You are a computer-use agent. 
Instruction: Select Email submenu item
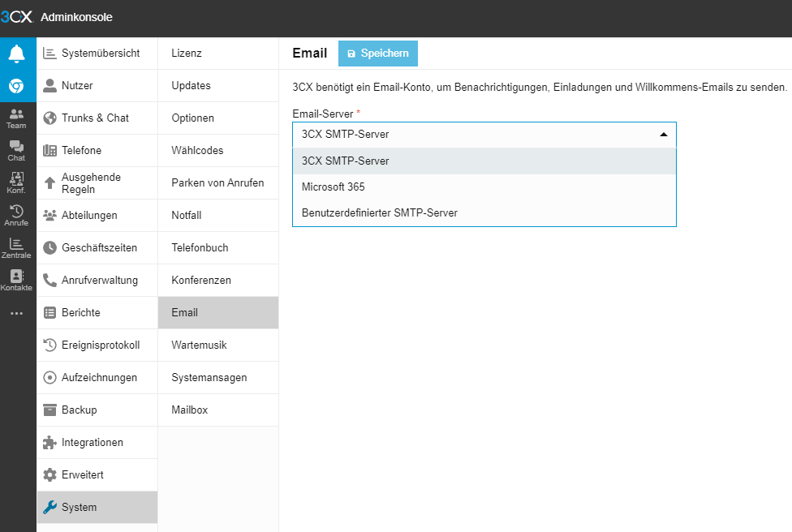218,312
